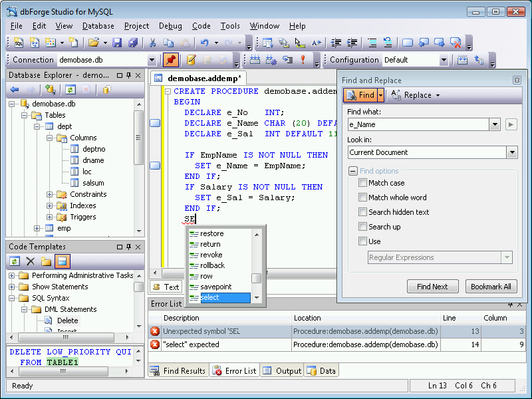Click the decrease indent icon
This screenshot has height=399, width=532.
(336, 43)
